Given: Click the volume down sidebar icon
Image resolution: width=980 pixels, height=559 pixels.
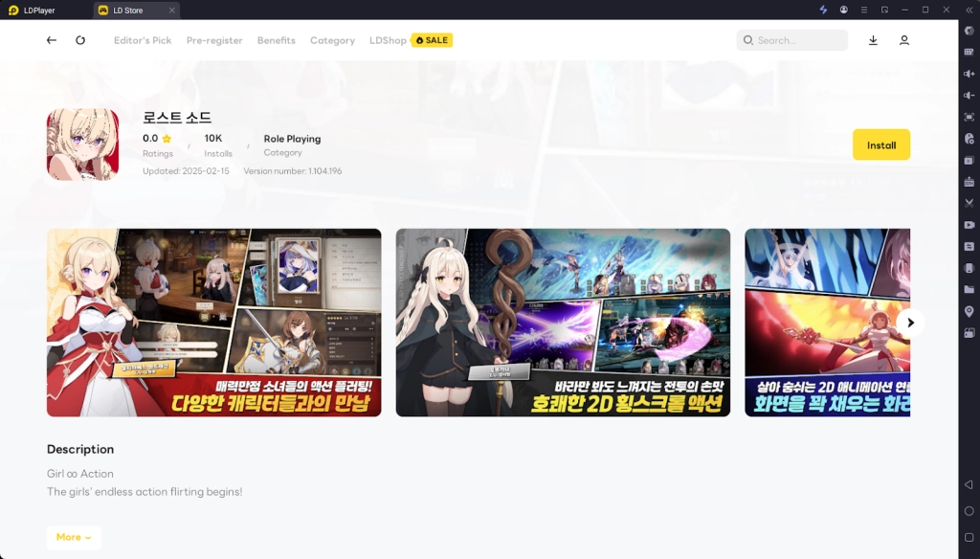Looking at the screenshot, I should 969,95.
